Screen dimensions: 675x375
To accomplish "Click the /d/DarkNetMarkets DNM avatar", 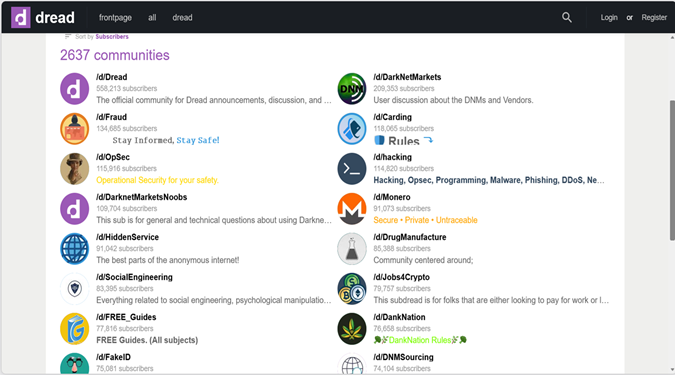I will [352, 89].
